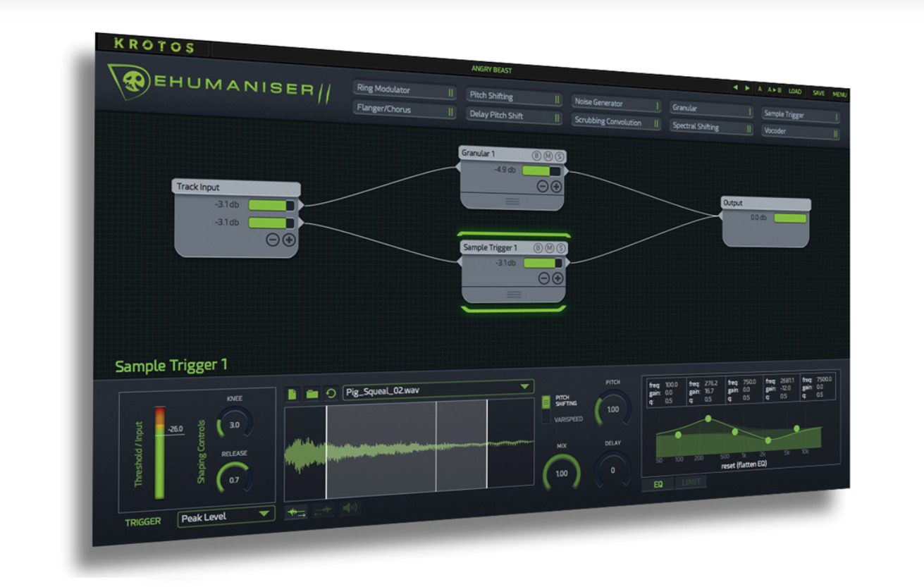The image size is (924, 587).
Task: Open the Peak Level trigger dropdown
Action: pyautogui.click(x=226, y=517)
